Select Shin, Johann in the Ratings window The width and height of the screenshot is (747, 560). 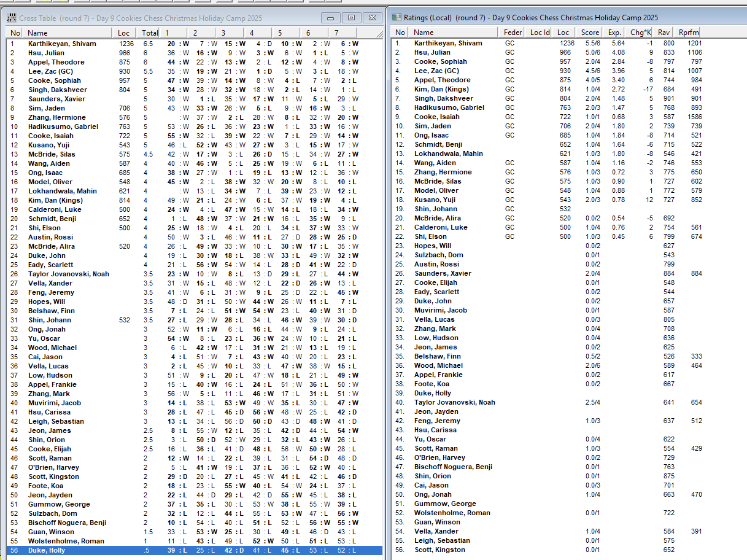[x=436, y=209]
